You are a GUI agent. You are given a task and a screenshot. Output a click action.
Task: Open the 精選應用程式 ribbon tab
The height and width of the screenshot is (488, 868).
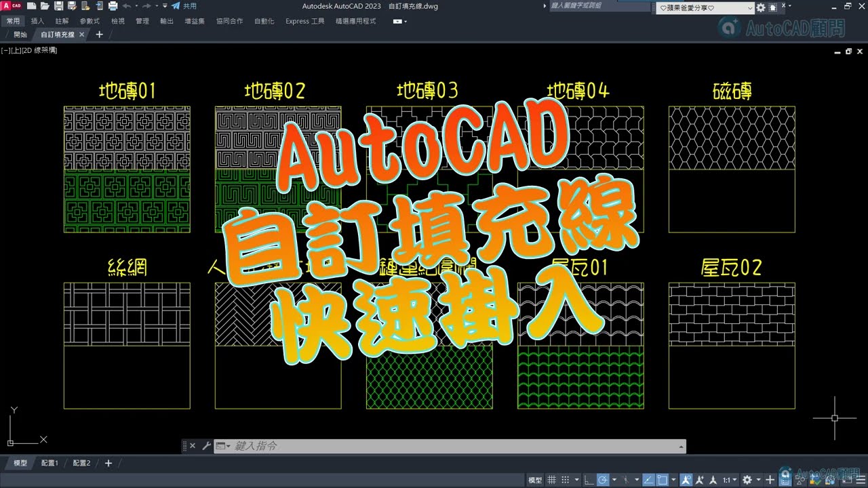click(x=355, y=21)
